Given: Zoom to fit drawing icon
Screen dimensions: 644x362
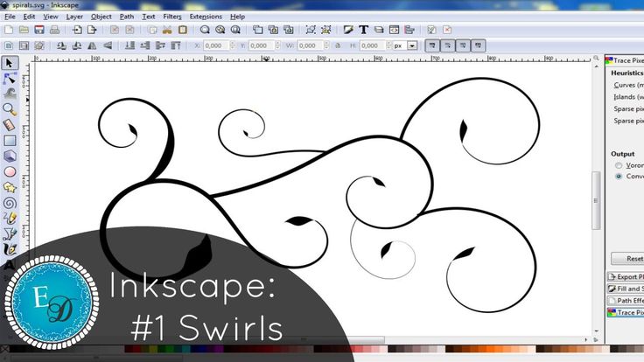Looking at the screenshot, I should point(220,30).
